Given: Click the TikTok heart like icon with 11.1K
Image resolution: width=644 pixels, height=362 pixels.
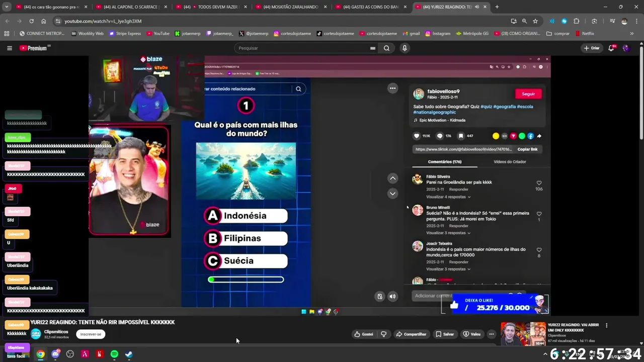Looking at the screenshot, I should pos(417,136).
